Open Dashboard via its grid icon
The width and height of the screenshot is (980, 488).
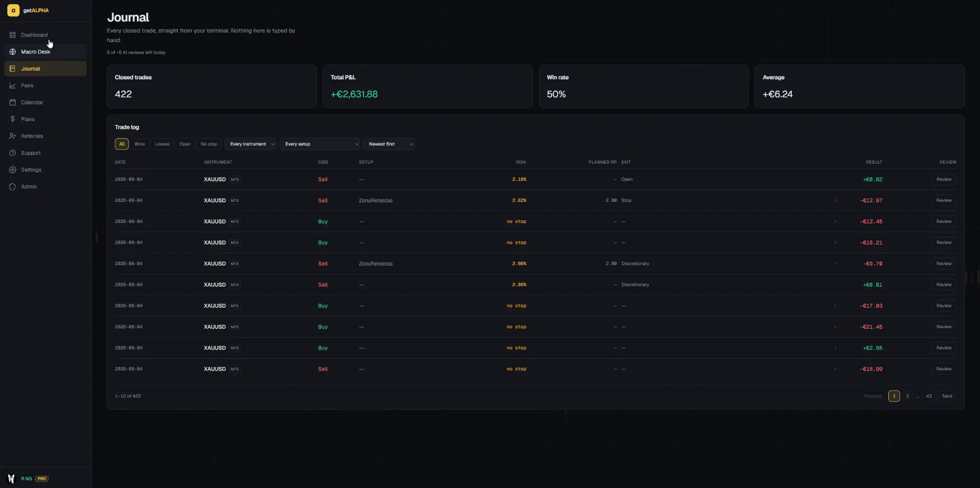13,35
